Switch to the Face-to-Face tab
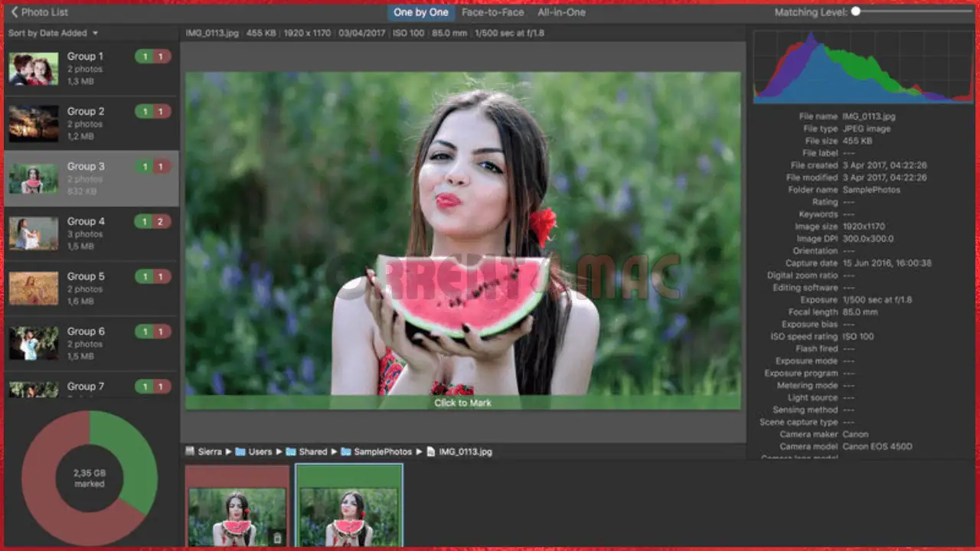This screenshot has height=551, width=980. pyautogui.click(x=492, y=12)
